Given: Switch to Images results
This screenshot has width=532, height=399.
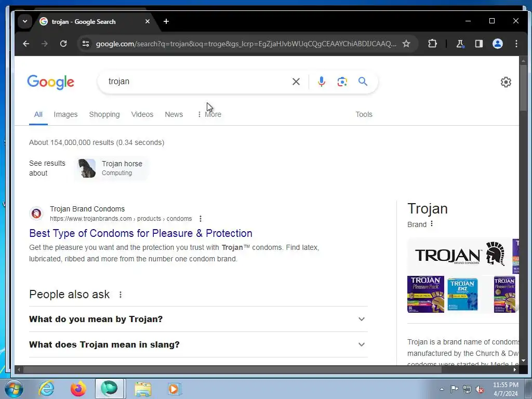Looking at the screenshot, I should pos(65,115).
